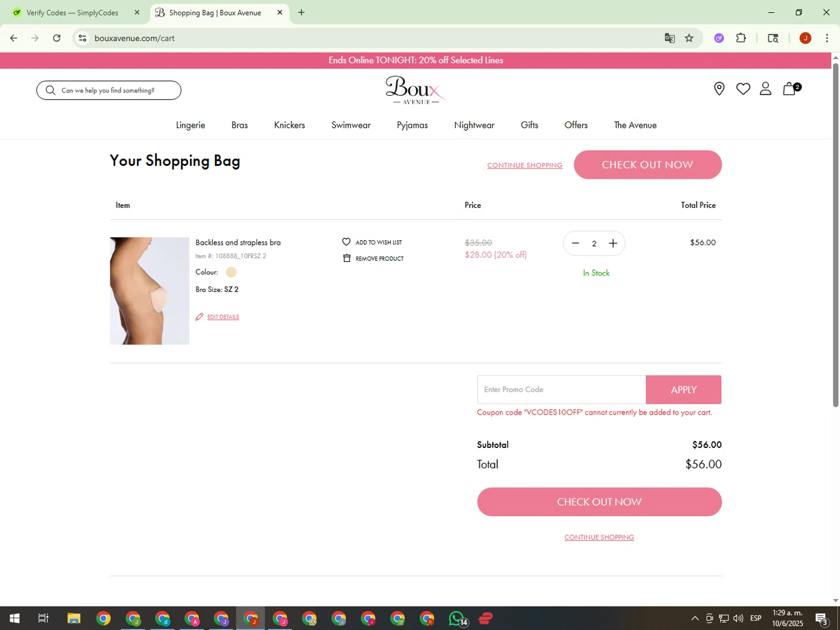The width and height of the screenshot is (840, 630).
Task: Open WhatsApp from the taskbar
Action: tap(457, 618)
